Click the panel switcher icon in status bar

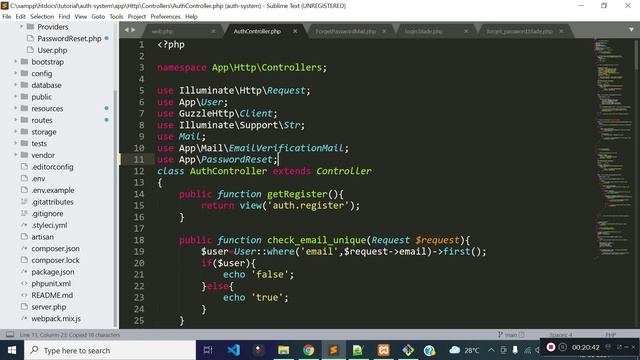[10, 335]
